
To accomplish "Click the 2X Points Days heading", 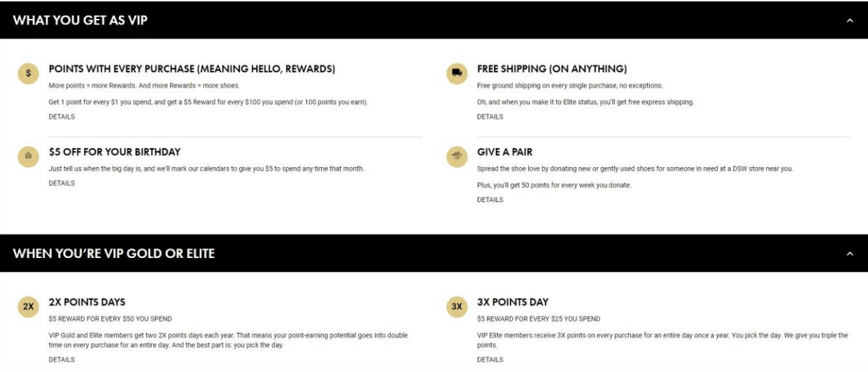I will click(87, 302).
